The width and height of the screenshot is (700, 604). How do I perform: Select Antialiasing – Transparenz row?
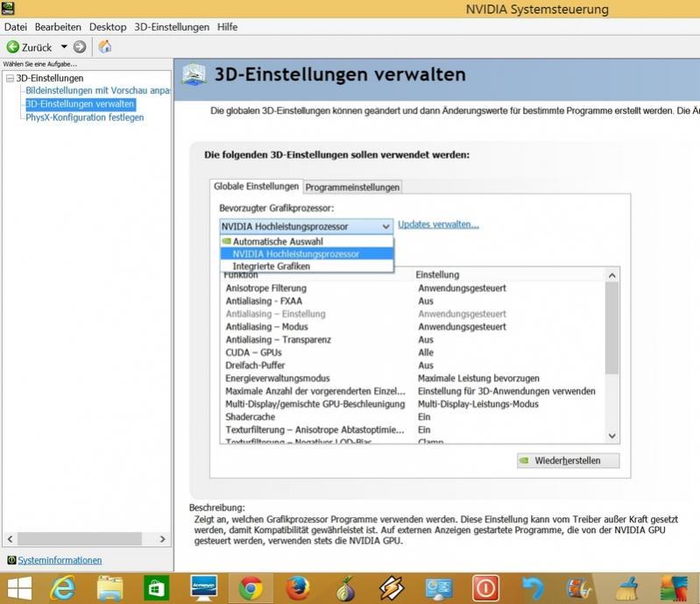(x=413, y=340)
